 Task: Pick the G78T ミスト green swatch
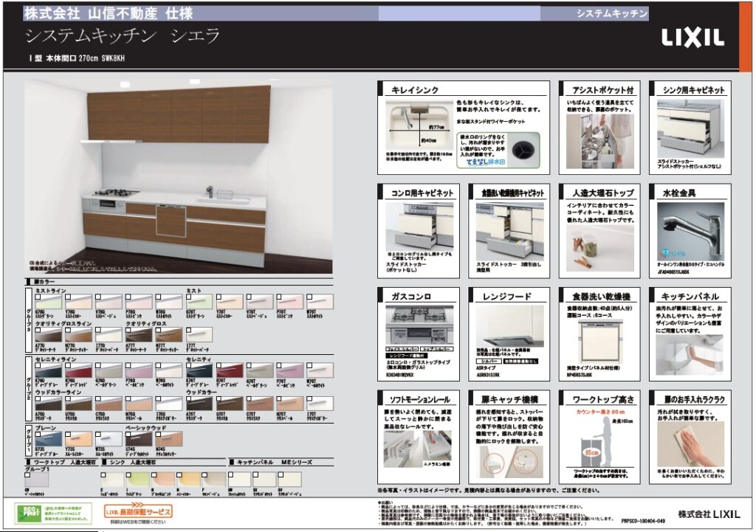[199, 302]
